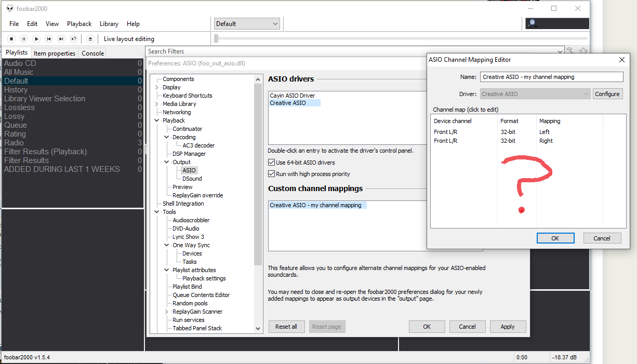Open the Edit menu
Viewport: 637px width, 364px height.
click(32, 24)
